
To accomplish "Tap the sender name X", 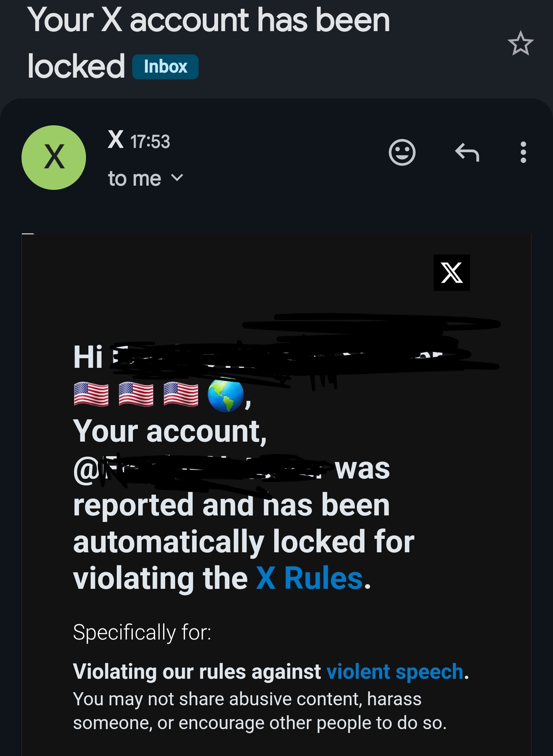I will (116, 140).
